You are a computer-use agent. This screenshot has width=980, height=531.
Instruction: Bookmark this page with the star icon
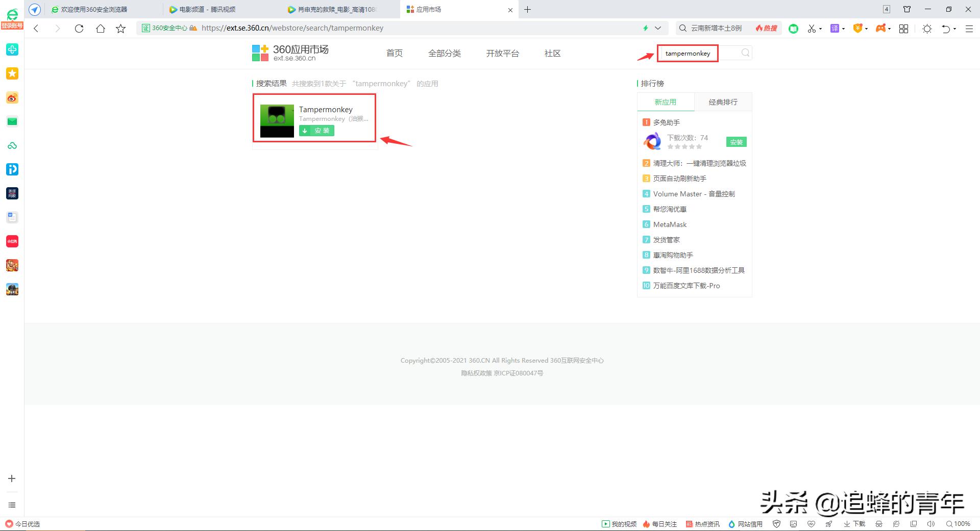[x=120, y=29]
